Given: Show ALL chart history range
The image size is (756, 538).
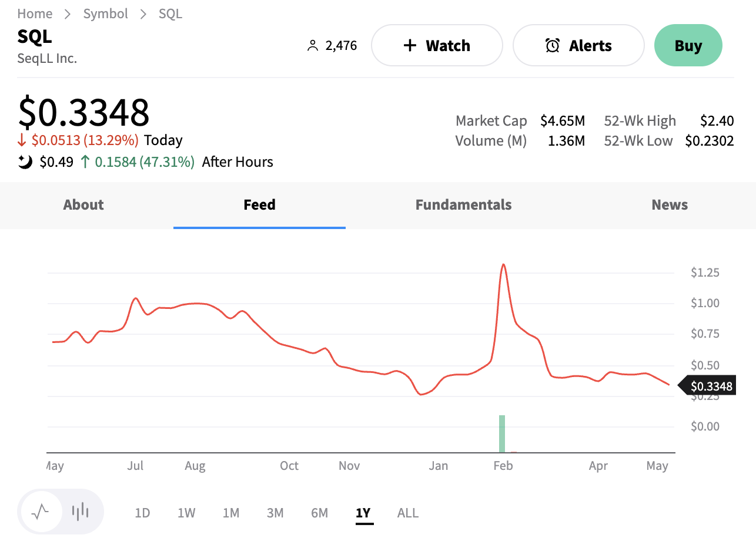Looking at the screenshot, I should [x=408, y=513].
